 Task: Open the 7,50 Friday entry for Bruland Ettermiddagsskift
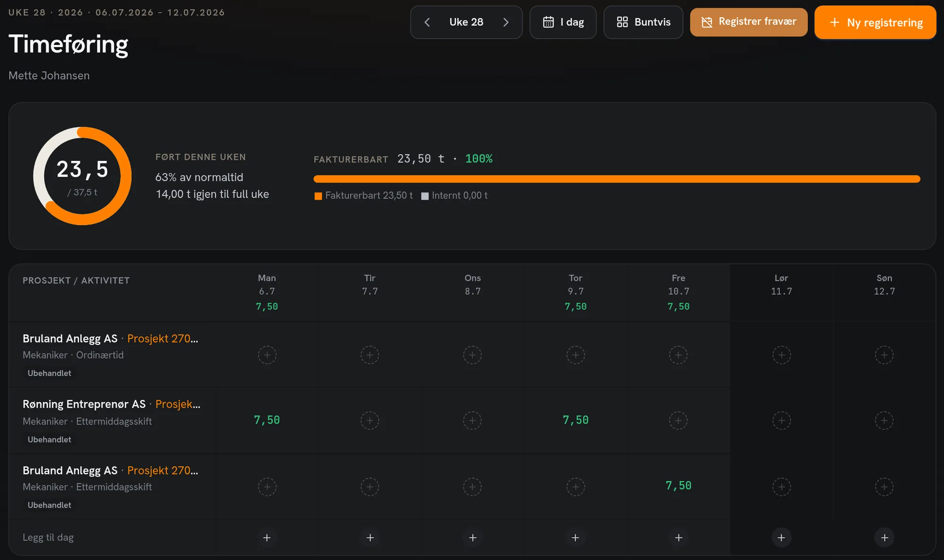pyautogui.click(x=678, y=485)
